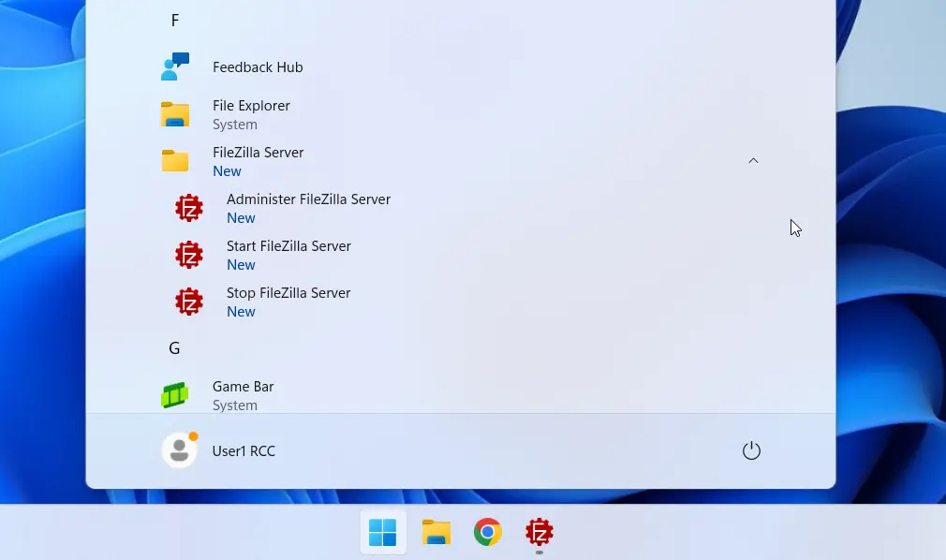Click the User1 RCC avatar icon
This screenshot has height=560, width=946.
(x=179, y=450)
